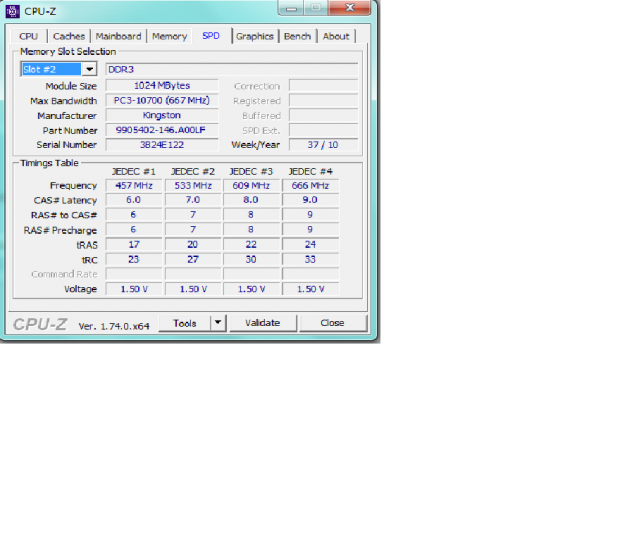
Task: Click the Tools button
Action: coord(185,323)
